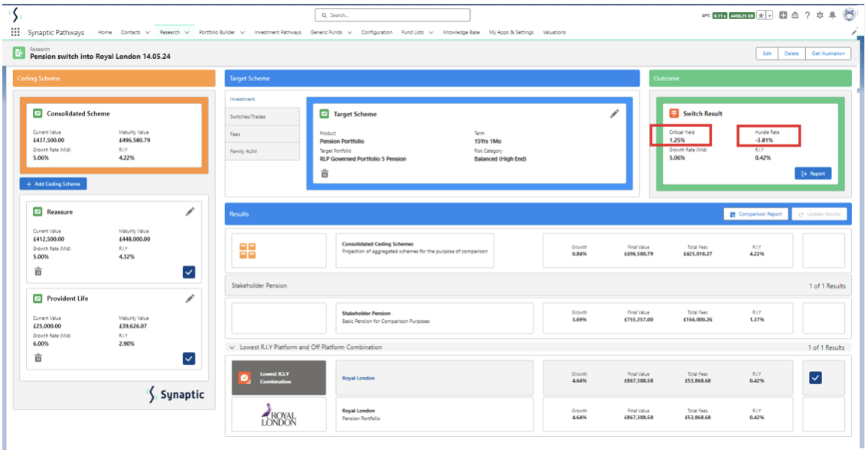This screenshot has height=456, width=868.
Task: Open the Valuations tab
Action: point(554,33)
